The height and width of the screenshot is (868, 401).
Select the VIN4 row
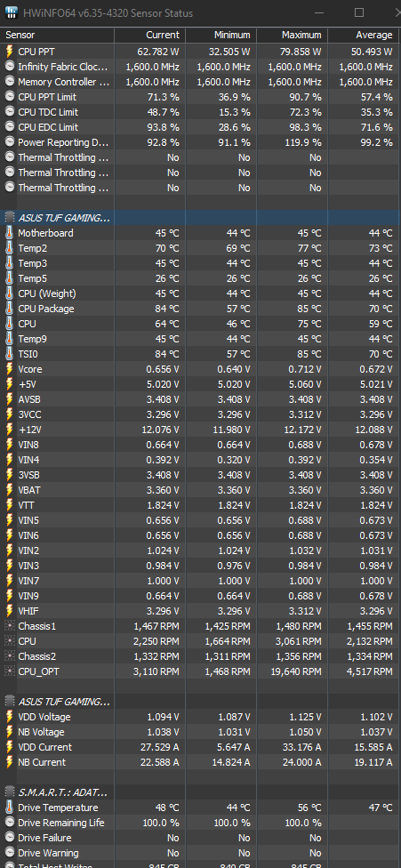click(x=200, y=460)
